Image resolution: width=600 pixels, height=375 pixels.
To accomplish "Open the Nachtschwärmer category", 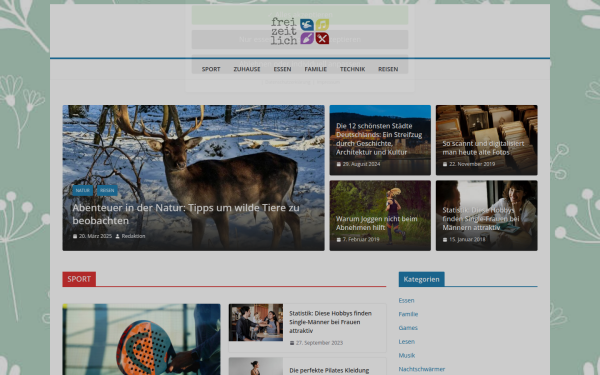I will pyautogui.click(x=422, y=369).
